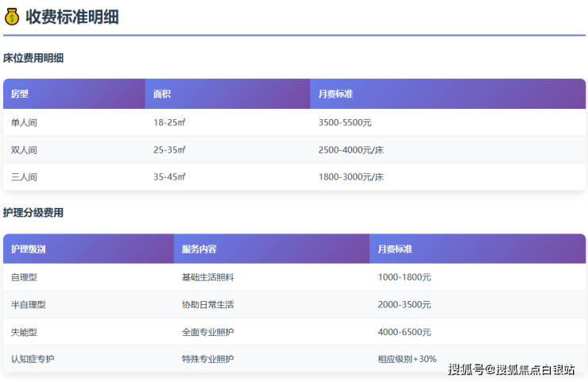Click the money bag icon beside the title
The image size is (588, 382).
pos(12,17)
